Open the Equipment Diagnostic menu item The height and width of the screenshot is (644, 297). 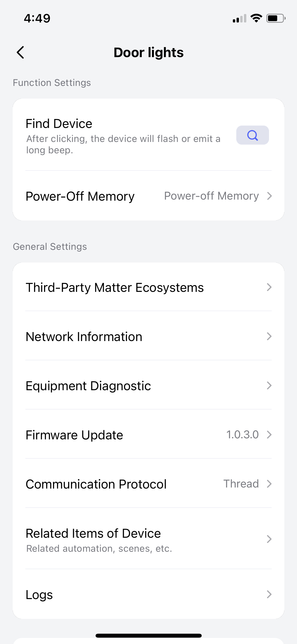point(88,386)
